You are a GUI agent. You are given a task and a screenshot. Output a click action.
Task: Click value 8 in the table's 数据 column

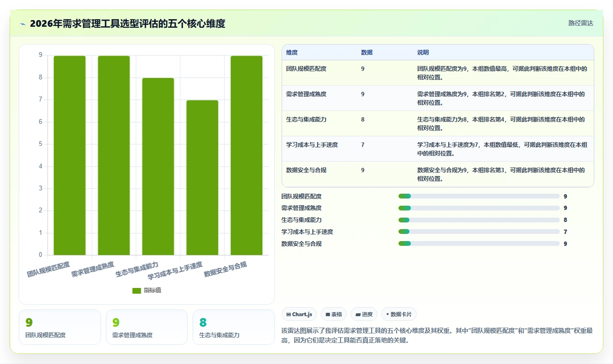(x=363, y=120)
